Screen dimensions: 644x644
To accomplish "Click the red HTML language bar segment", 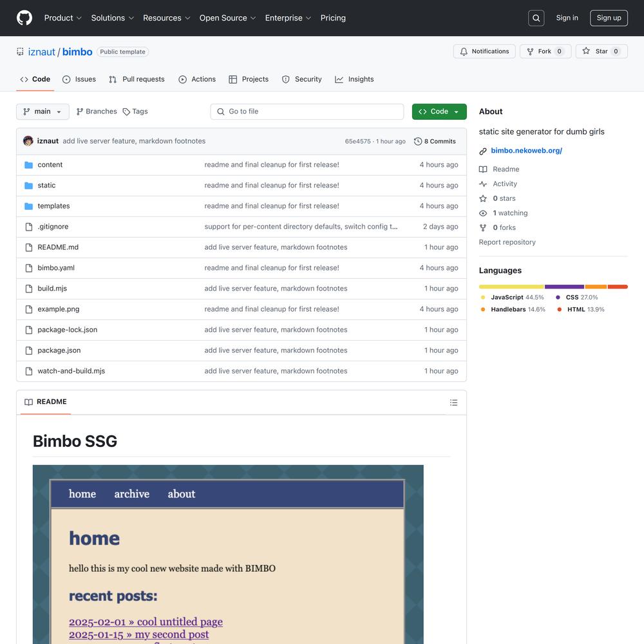I will [x=618, y=287].
